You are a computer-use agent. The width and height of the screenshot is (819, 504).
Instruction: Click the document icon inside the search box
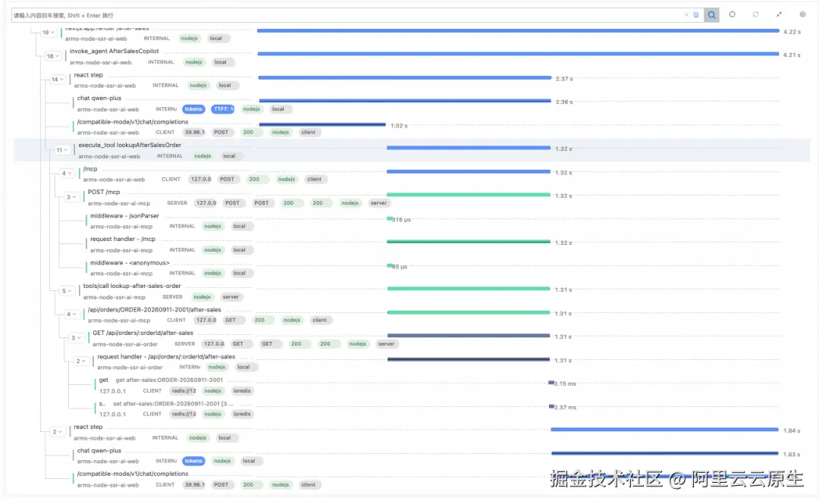pyautogui.click(x=695, y=15)
